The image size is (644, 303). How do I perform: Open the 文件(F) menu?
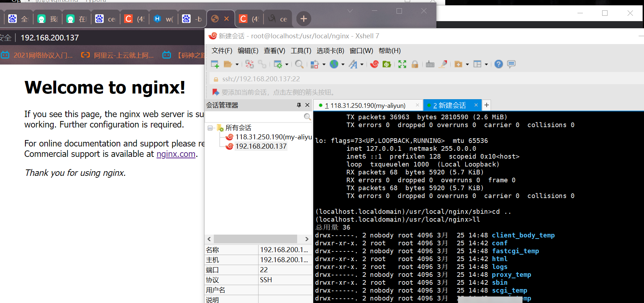[x=222, y=51]
